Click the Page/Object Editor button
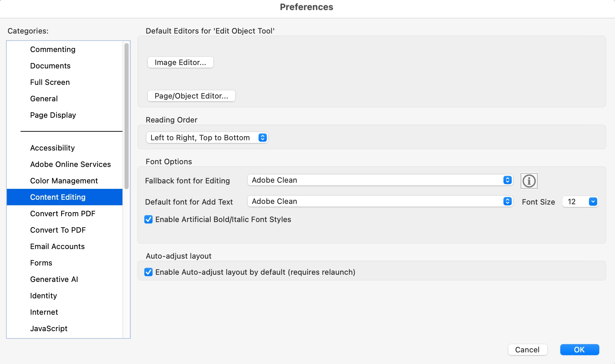The height and width of the screenshot is (364, 615). [191, 96]
